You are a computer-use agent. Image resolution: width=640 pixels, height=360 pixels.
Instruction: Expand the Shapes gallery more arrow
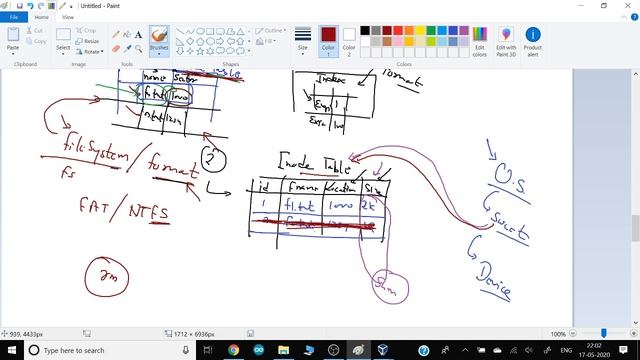coord(249,51)
